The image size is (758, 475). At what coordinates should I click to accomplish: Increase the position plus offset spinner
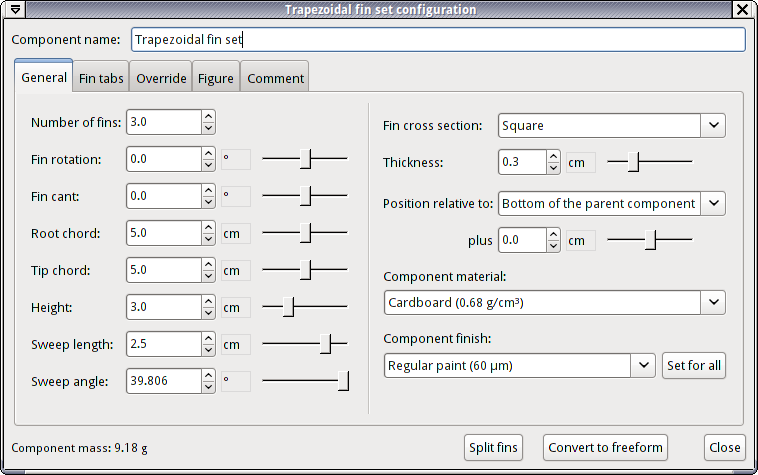pyautogui.click(x=553, y=235)
